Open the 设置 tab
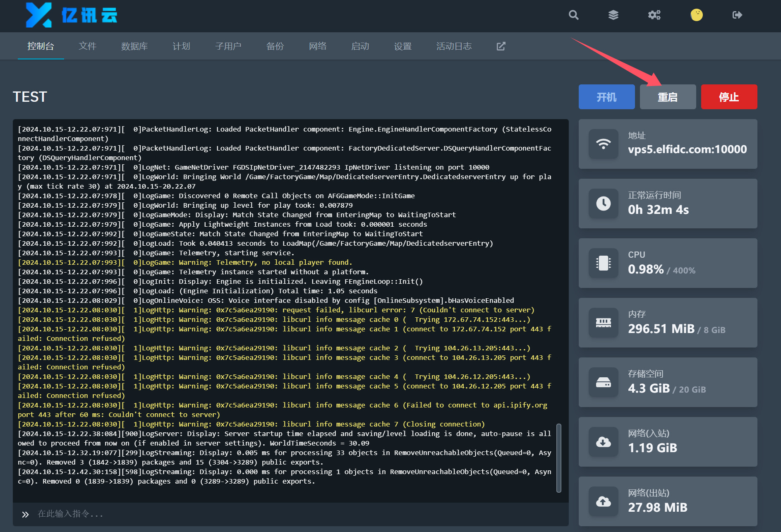Image resolution: width=781 pixels, height=532 pixels. point(403,46)
